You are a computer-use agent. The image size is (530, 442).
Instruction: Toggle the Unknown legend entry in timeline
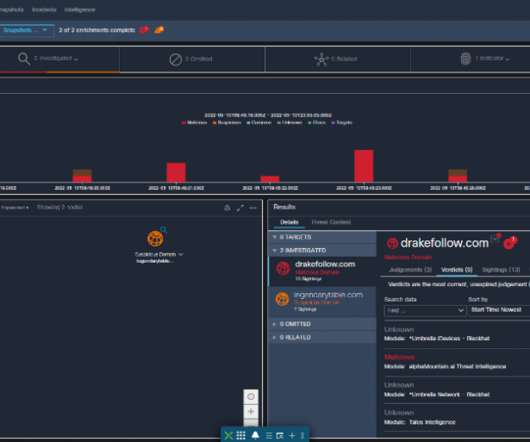pos(289,123)
